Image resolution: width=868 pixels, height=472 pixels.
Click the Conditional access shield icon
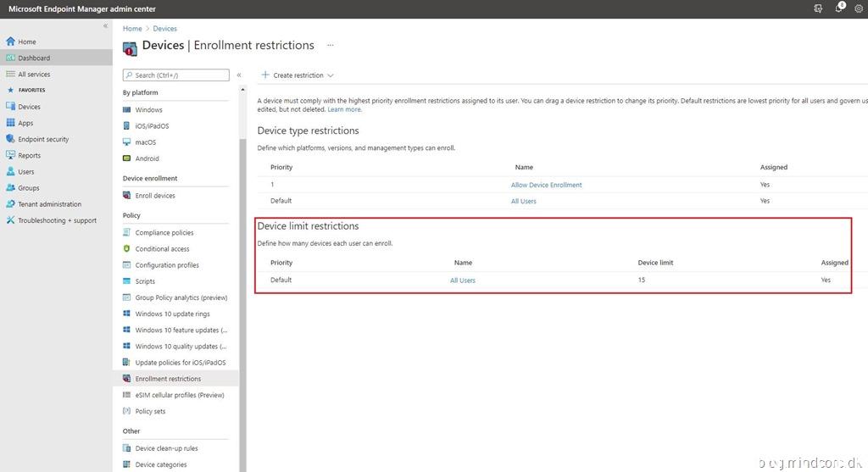[126, 249]
